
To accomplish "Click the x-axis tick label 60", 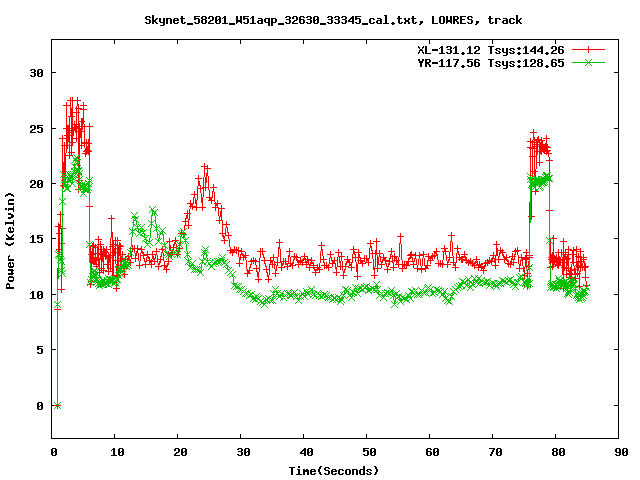I will click(432, 452).
